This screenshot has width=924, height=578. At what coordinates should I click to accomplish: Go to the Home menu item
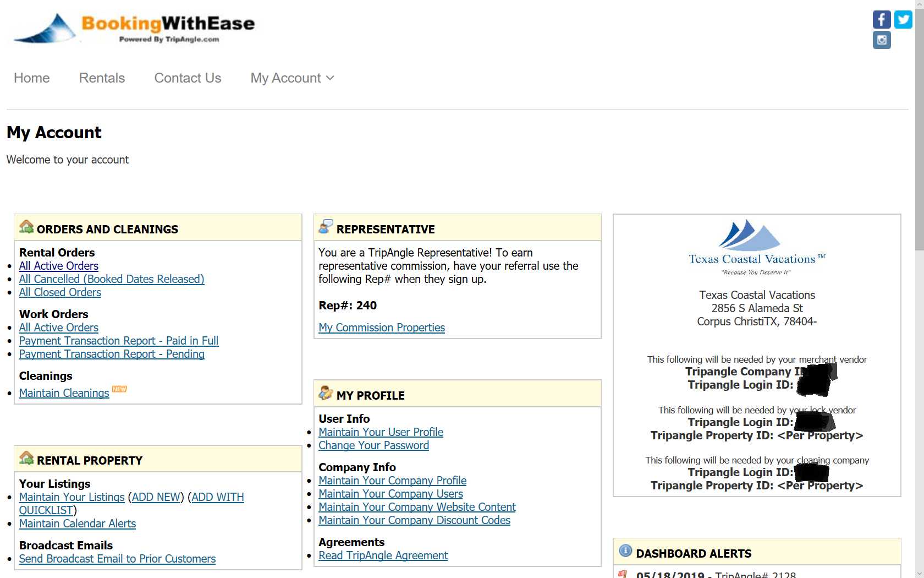point(32,78)
